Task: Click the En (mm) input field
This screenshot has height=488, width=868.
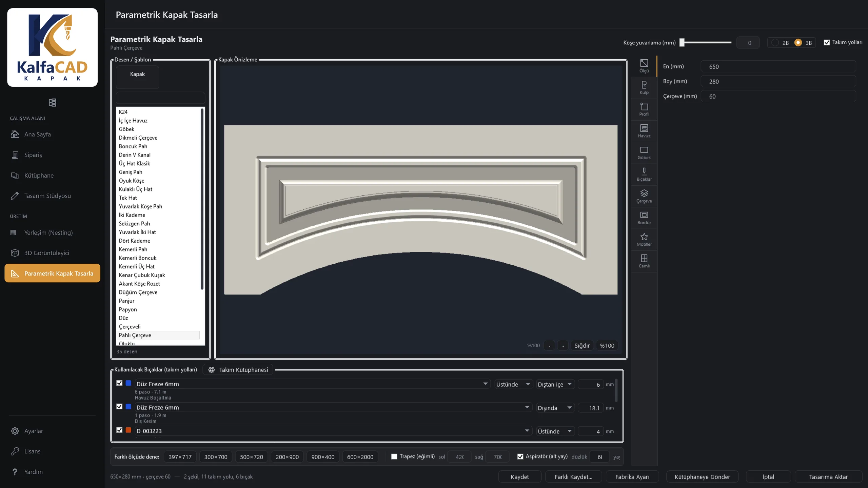Action: [778, 66]
